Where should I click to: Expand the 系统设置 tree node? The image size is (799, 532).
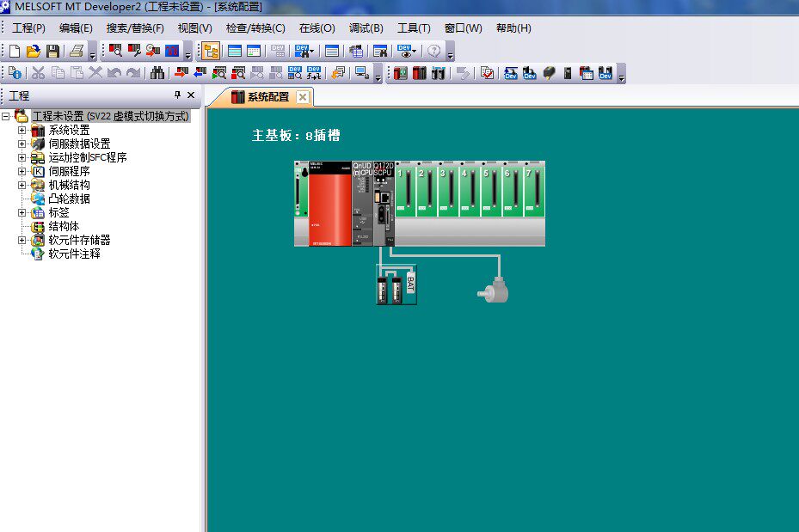pyautogui.click(x=22, y=131)
